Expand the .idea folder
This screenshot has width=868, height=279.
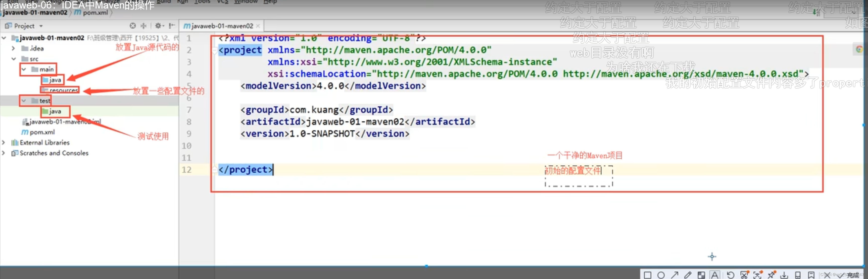pyautogui.click(x=13, y=48)
